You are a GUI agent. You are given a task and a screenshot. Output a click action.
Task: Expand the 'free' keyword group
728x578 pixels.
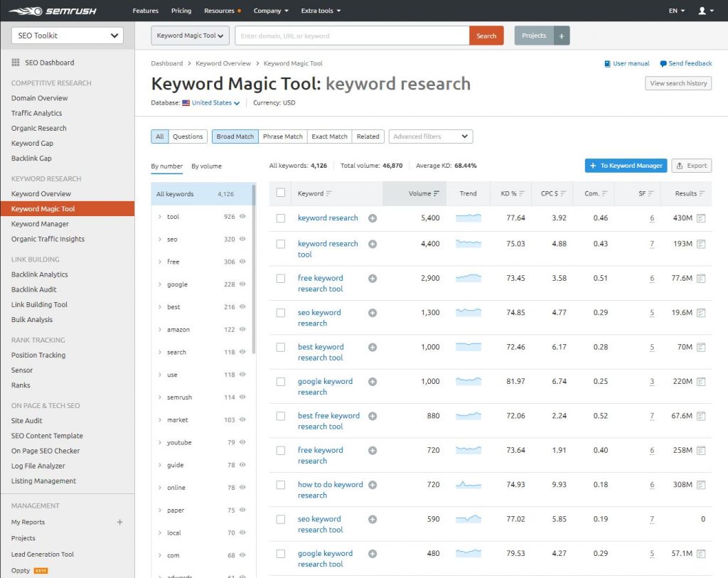(x=160, y=262)
